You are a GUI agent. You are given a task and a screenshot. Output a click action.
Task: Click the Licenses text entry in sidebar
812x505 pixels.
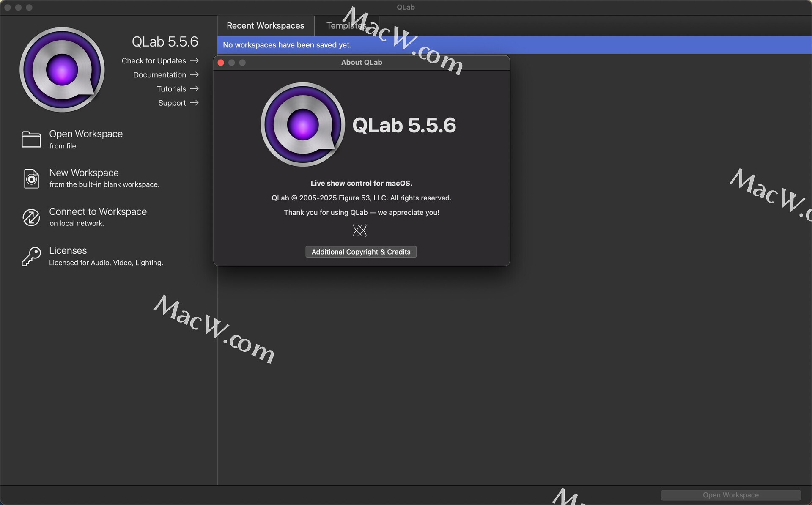point(68,250)
